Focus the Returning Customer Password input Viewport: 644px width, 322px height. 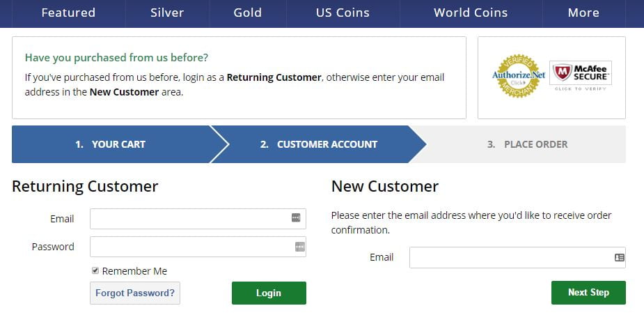pyautogui.click(x=198, y=247)
